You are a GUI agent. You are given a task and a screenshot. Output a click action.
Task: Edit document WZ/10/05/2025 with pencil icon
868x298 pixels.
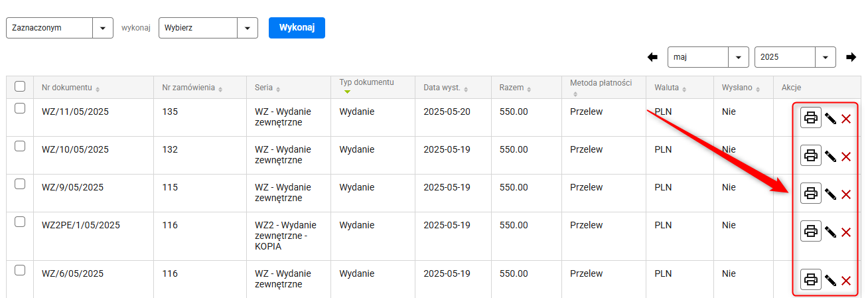coord(830,157)
